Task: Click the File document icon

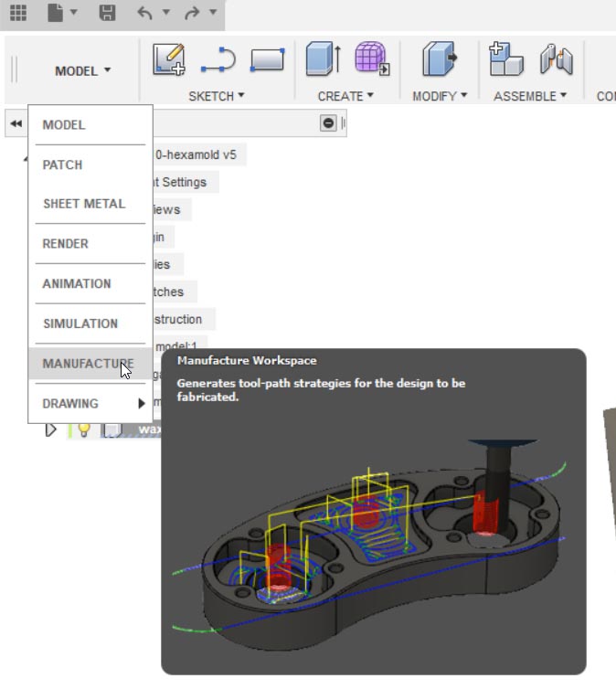Action: (x=56, y=12)
